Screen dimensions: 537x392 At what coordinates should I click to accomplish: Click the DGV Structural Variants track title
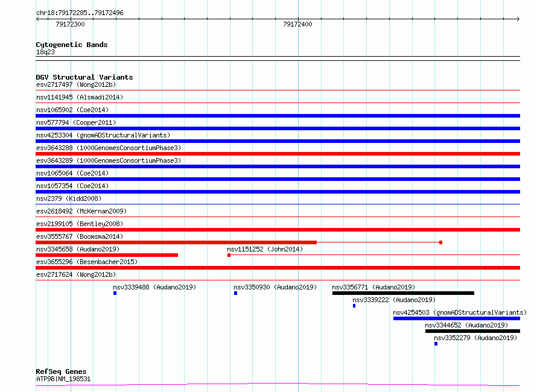[84, 77]
